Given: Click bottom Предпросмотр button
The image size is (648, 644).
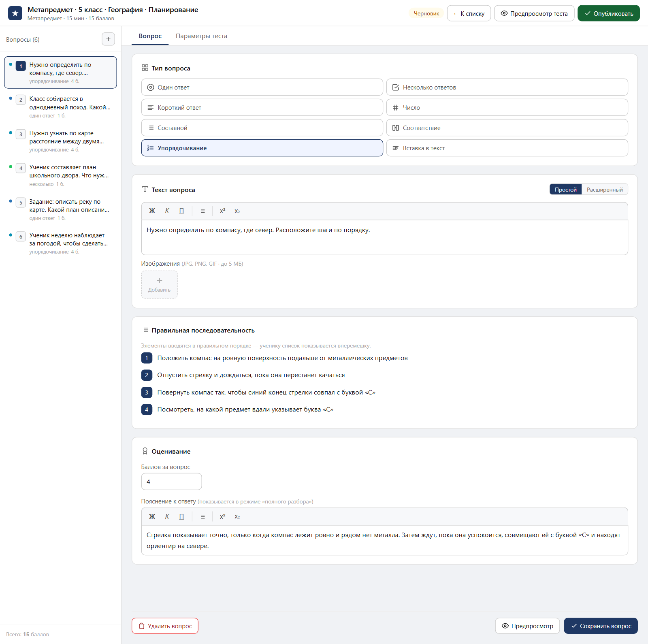Looking at the screenshot, I should coord(527,626).
